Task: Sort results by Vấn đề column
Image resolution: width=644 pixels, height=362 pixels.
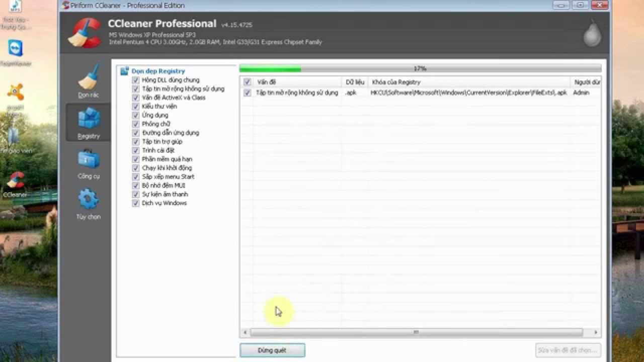Action: click(297, 82)
